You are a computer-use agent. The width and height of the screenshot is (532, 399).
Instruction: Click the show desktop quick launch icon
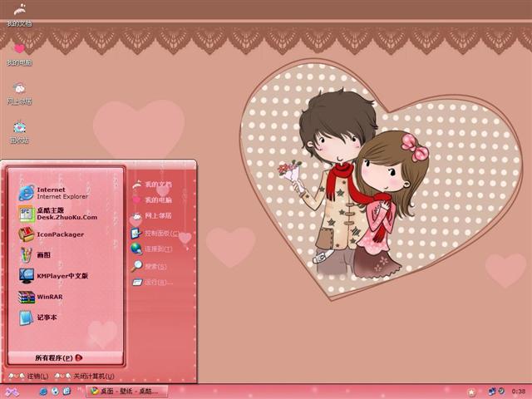tap(66, 392)
